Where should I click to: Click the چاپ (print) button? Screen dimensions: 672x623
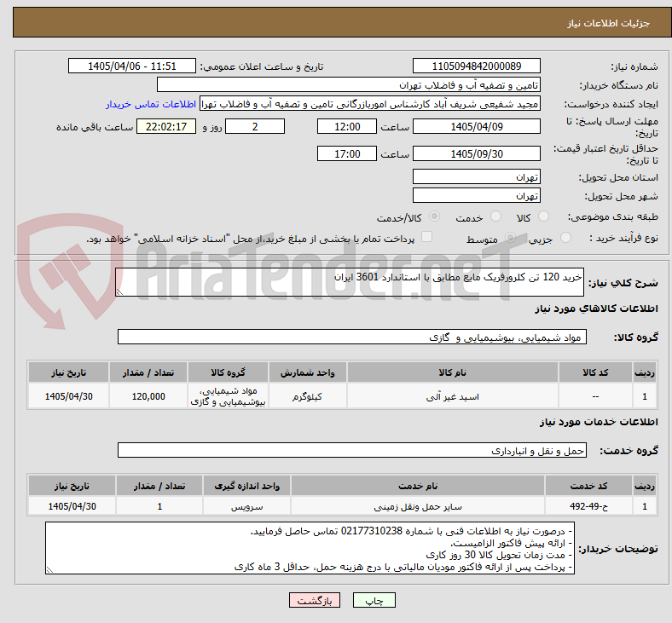click(x=374, y=600)
